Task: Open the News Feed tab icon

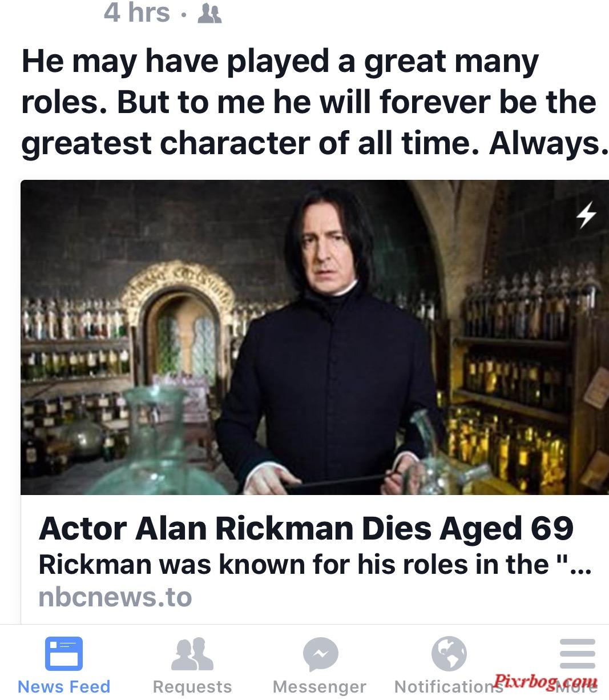Action: coord(64,653)
